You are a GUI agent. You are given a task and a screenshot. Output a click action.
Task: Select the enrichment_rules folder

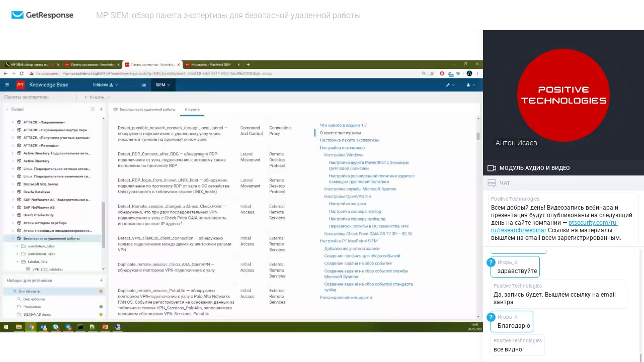[x=41, y=254]
